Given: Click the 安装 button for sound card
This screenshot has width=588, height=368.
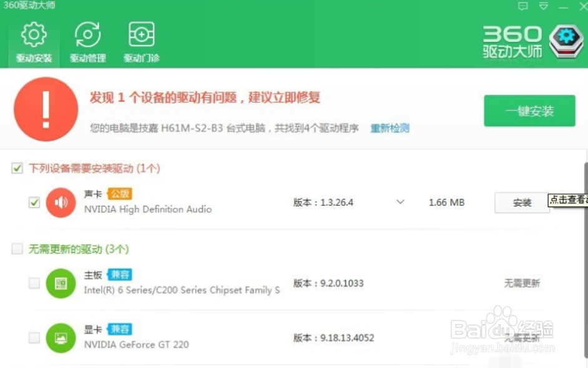Looking at the screenshot, I should coord(522,203).
